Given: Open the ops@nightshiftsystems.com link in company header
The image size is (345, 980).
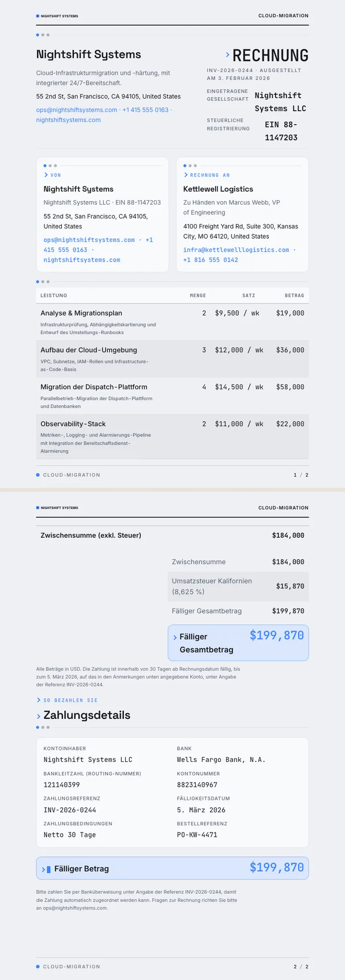Looking at the screenshot, I should click(x=77, y=110).
